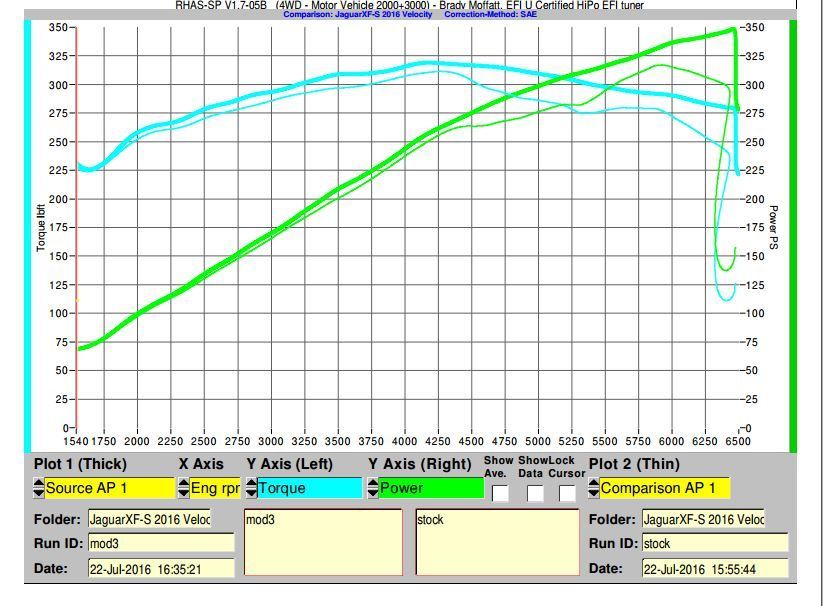Open the Eng rpm X axis selector

point(214,489)
